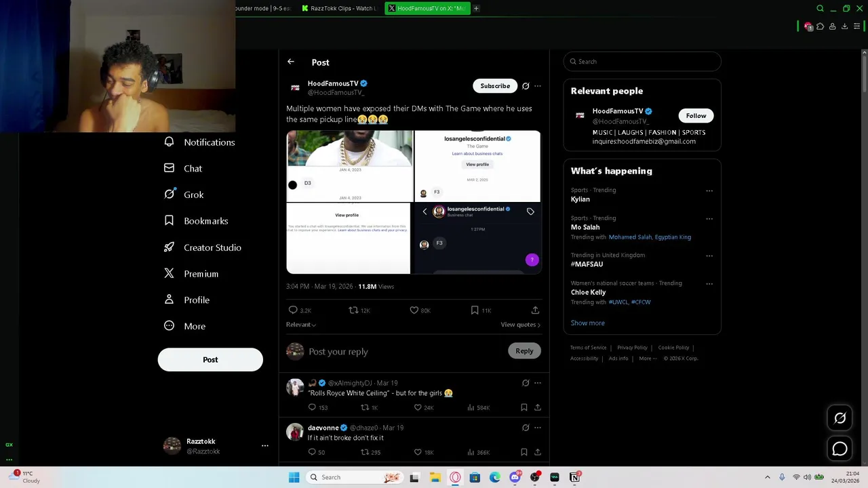Open the browser main menu icon
868x488 pixels.
click(856, 26)
